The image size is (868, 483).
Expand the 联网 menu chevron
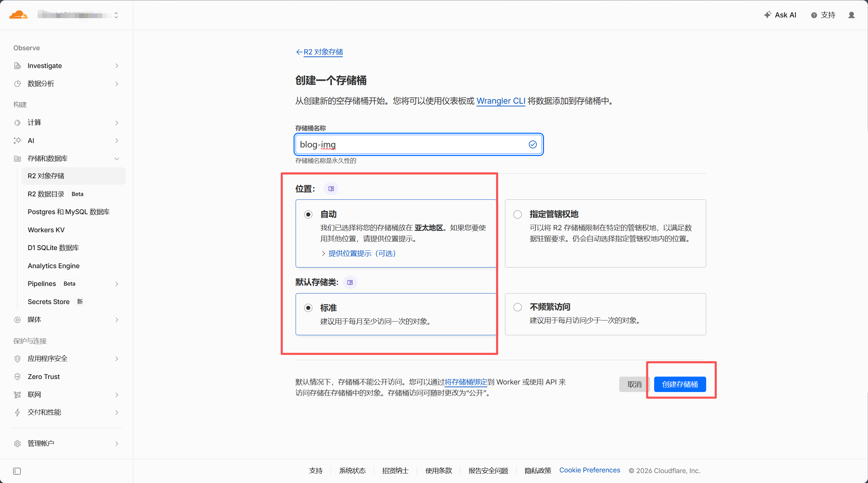[117, 394]
